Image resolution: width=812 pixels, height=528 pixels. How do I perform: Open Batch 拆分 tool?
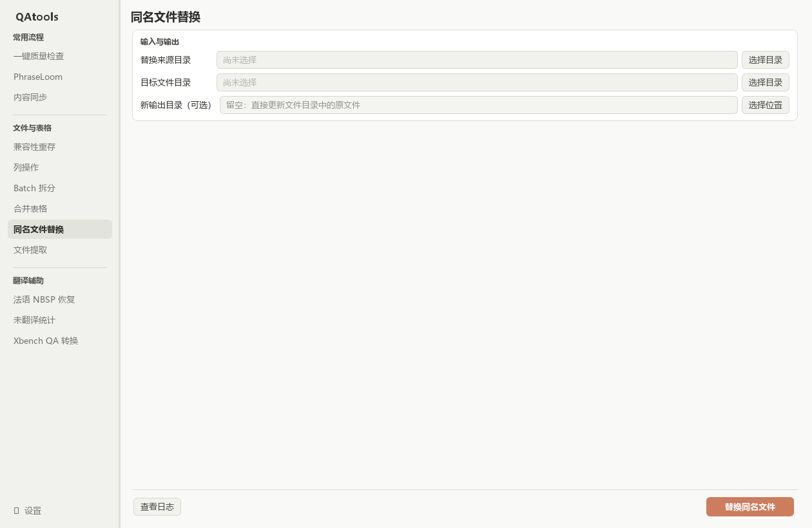60,188
